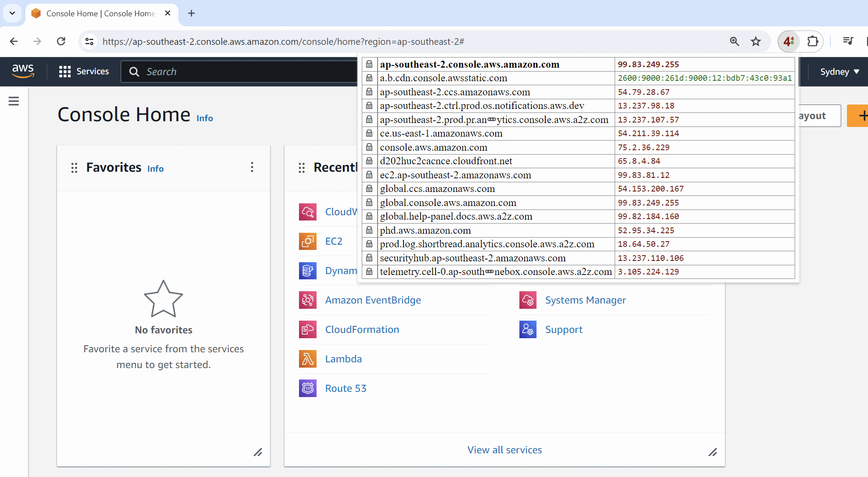Bookmark this page with the star icon
Screen dimensions: 868x477
(x=756, y=41)
